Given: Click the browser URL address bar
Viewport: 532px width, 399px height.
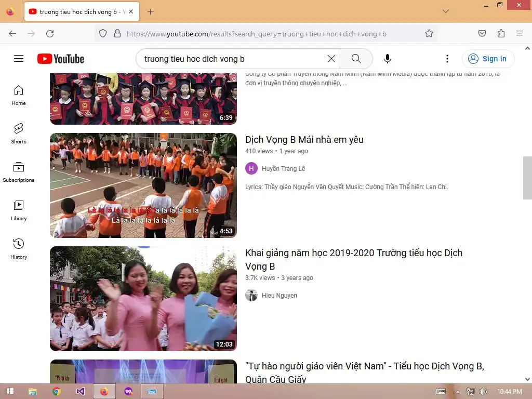Looking at the screenshot, I should 256,34.
